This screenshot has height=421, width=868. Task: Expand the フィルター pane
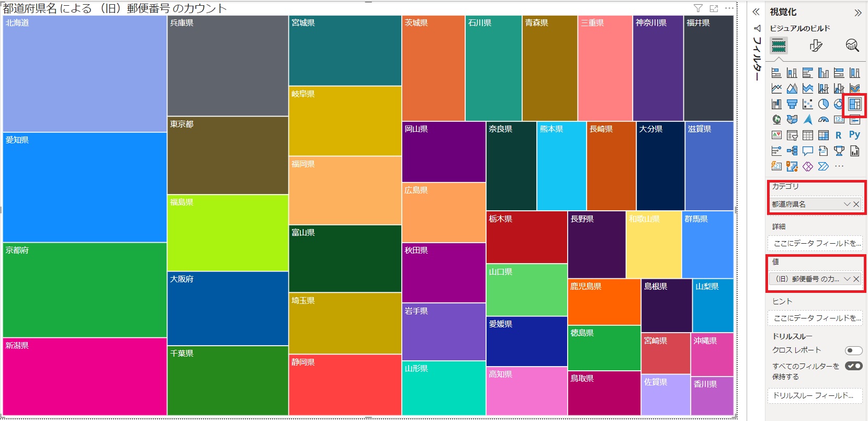click(x=756, y=12)
